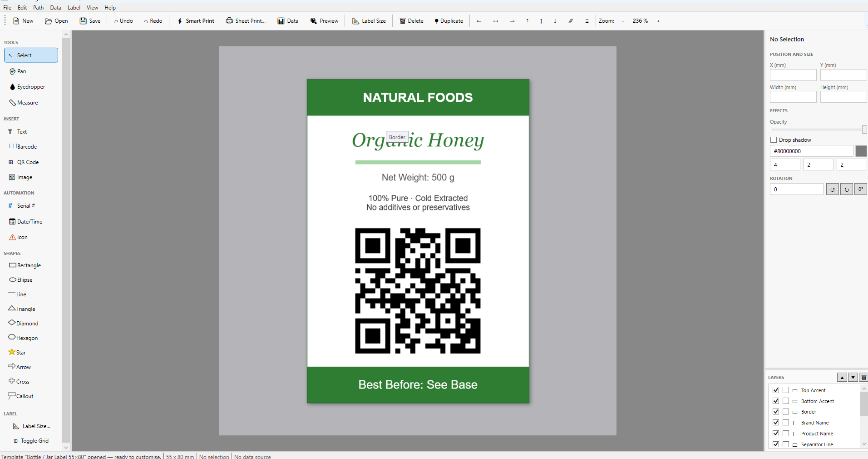Click the zoom in plus button
The image size is (868, 459).
[x=658, y=21]
